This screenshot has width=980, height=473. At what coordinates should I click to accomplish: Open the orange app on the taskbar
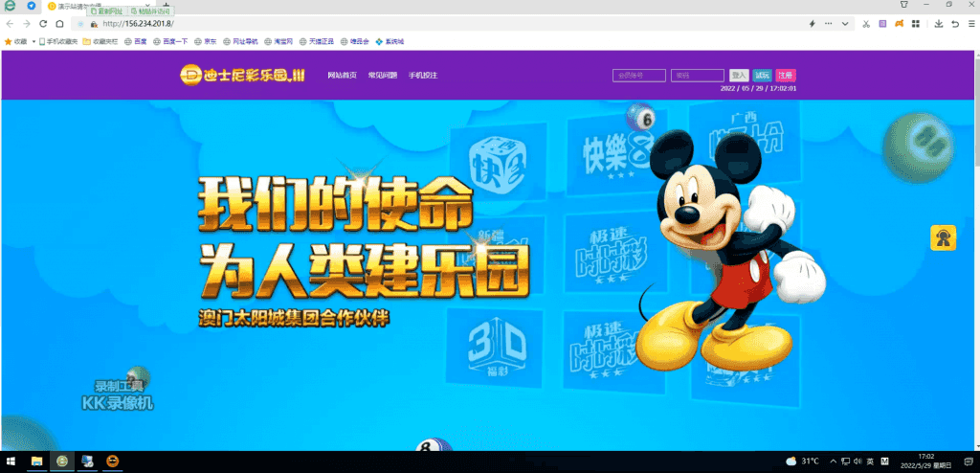click(113, 462)
